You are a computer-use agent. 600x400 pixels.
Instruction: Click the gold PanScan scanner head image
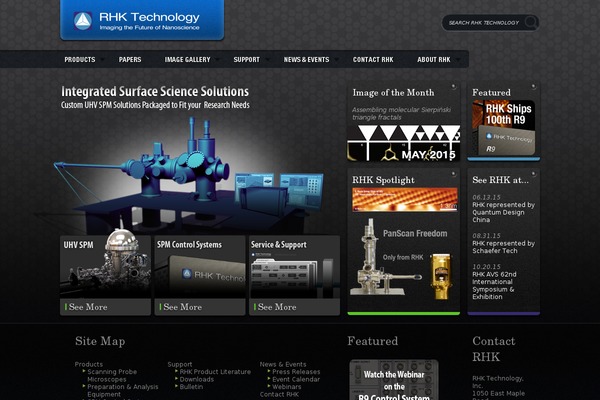tap(440, 276)
